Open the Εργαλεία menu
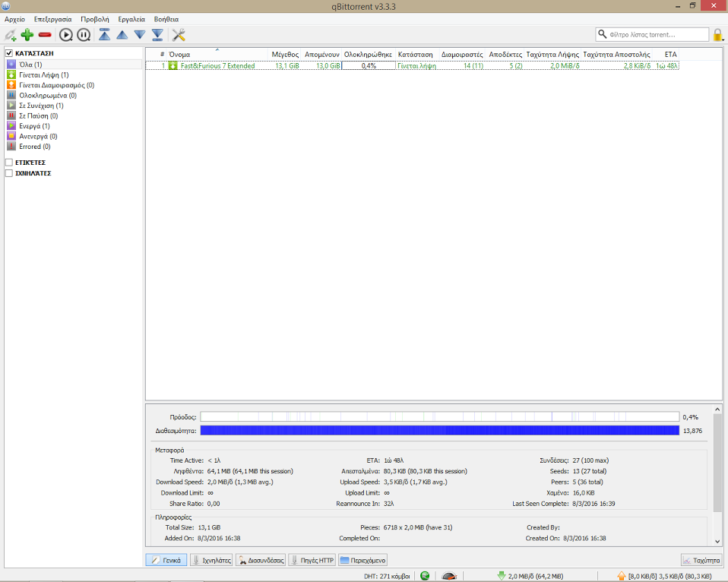728x582 pixels. (131, 19)
